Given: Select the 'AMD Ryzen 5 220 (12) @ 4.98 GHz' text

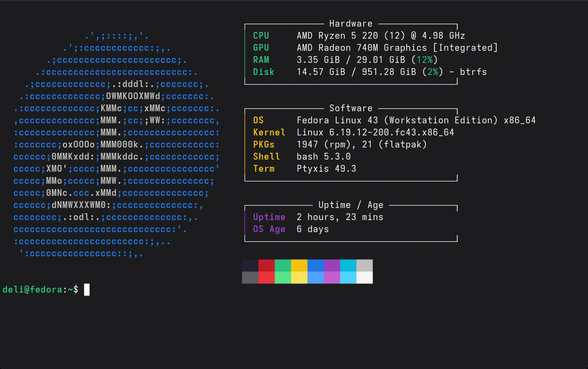Looking at the screenshot, I should [381, 36].
